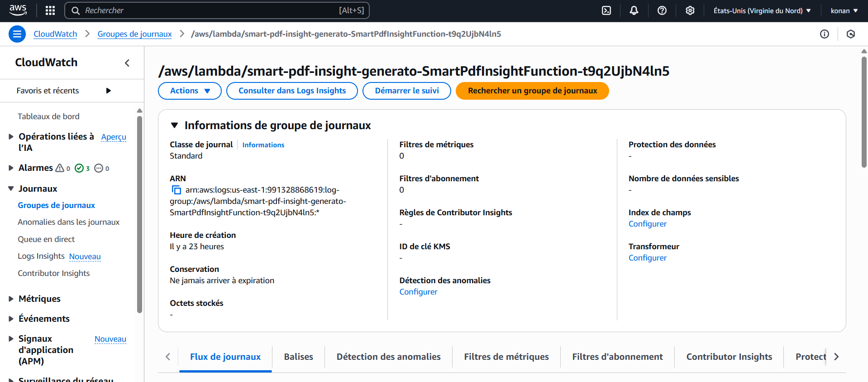The image size is (868, 382).
Task: Click the ARN value text
Action: (258, 201)
